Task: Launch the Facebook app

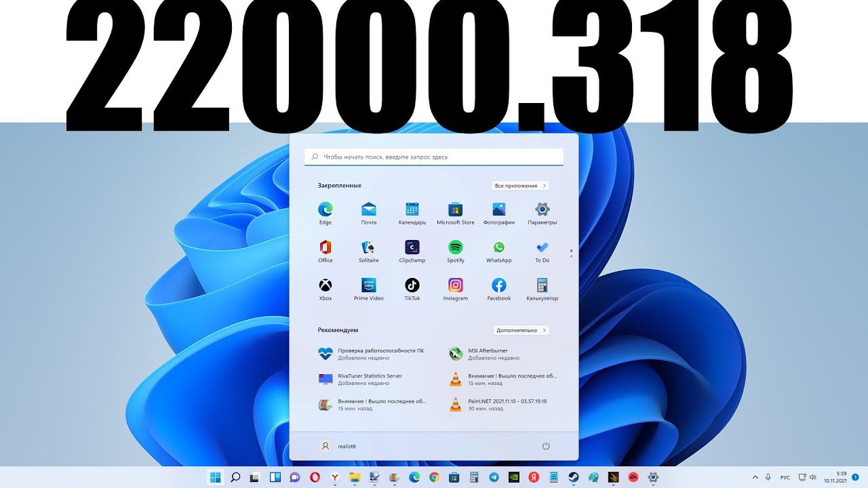Action: [499, 289]
